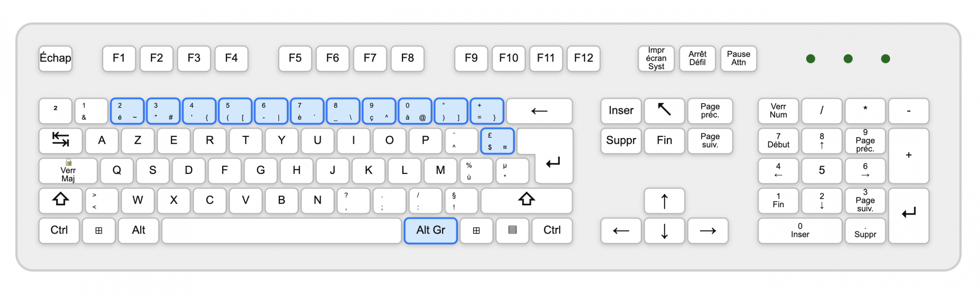The width and height of the screenshot is (980, 294).
Task: Click the highlighted Alt Gr key
Action: (x=431, y=231)
